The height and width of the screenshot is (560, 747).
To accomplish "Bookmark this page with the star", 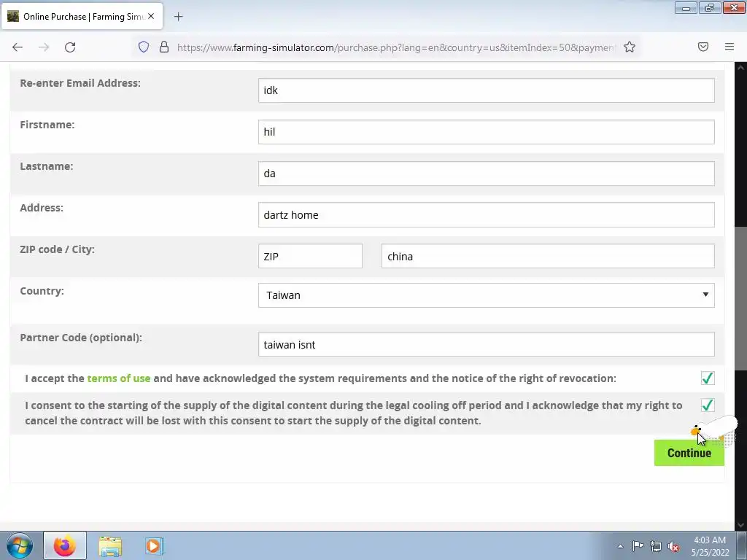I will 630,47.
